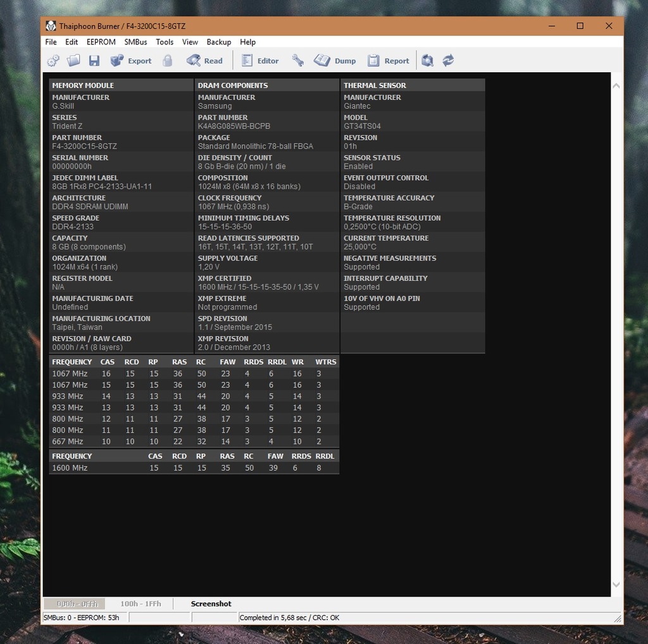Click the Dump toolbar button
This screenshot has width=648, height=644.
335,61
